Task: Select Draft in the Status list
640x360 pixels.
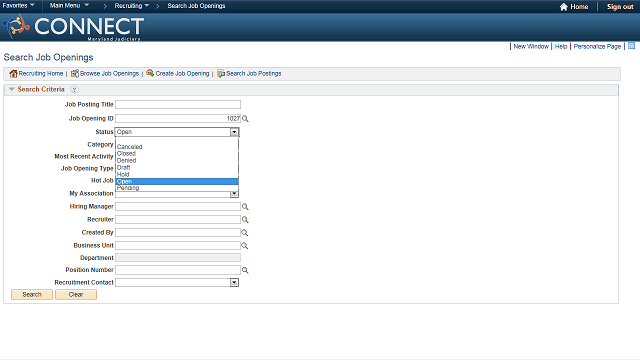Action: coord(177,167)
